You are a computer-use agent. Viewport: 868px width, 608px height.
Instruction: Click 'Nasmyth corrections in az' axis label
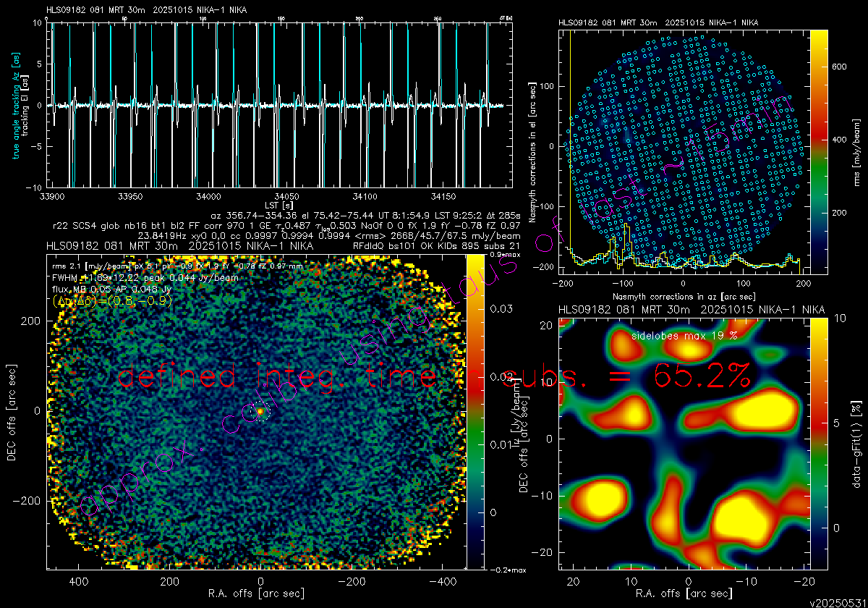684,297
